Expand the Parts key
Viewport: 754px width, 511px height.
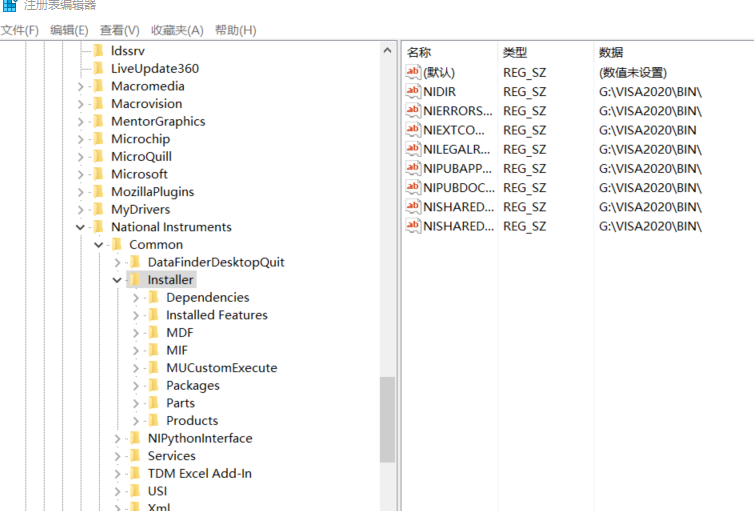tap(136, 403)
